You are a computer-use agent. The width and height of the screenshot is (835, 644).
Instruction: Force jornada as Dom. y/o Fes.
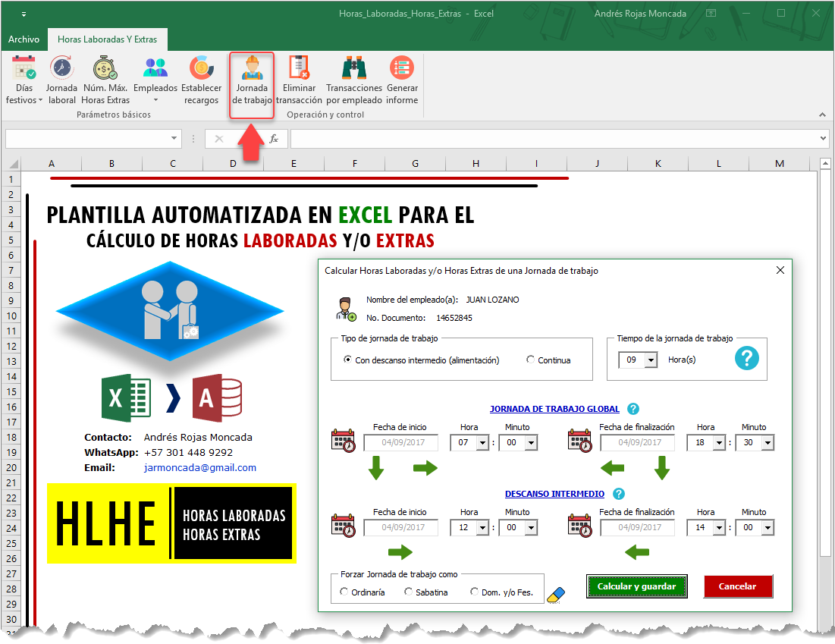coord(475,592)
